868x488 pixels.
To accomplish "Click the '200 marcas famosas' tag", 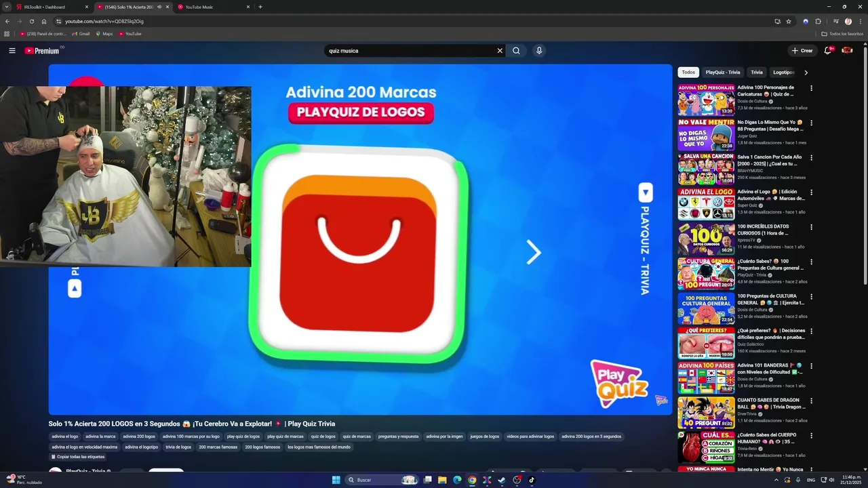I will coord(218,447).
